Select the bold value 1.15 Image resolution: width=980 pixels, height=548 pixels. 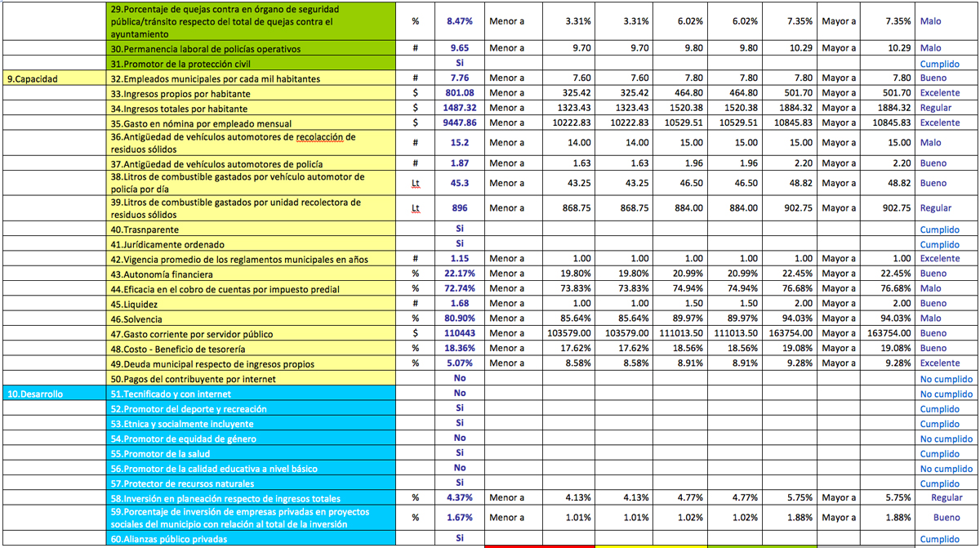[x=460, y=260]
